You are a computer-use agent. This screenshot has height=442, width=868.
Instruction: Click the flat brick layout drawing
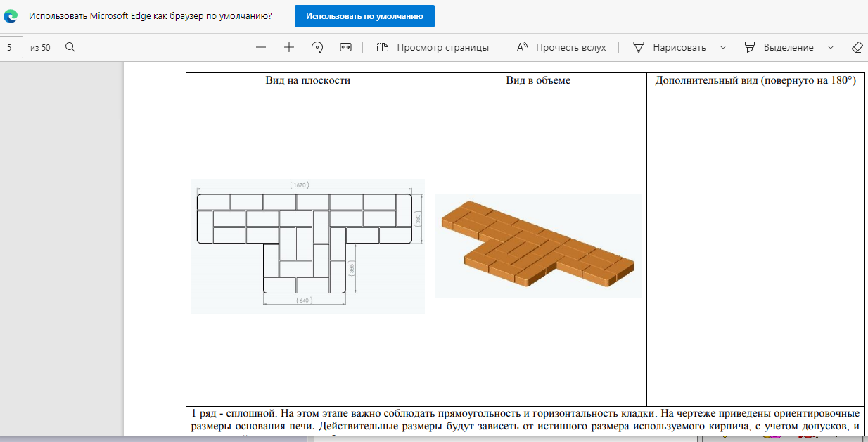click(x=308, y=246)
